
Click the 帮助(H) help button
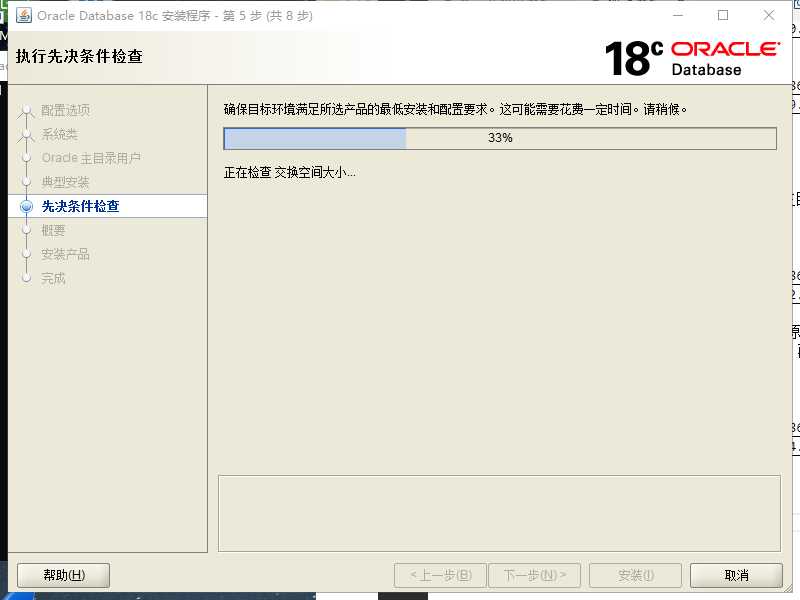click(64, 576)
